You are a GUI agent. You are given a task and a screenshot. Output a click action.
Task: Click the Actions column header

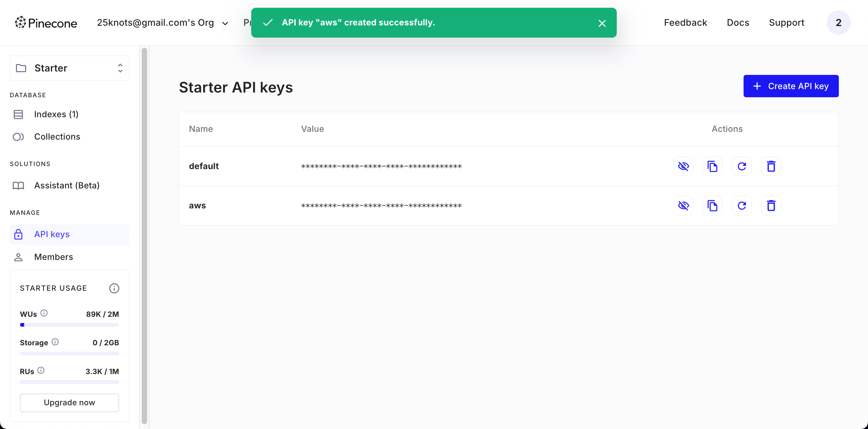pos(727,129)
